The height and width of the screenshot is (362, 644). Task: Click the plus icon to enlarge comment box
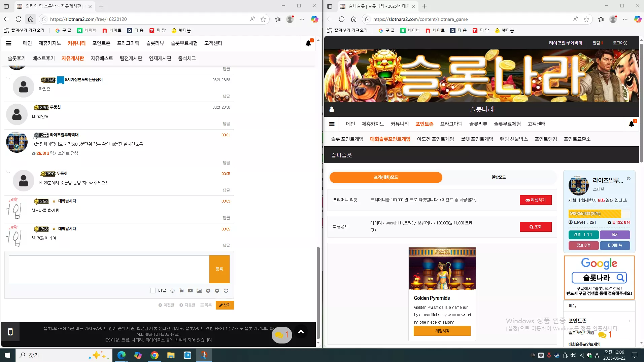click(x=208, y=291)
